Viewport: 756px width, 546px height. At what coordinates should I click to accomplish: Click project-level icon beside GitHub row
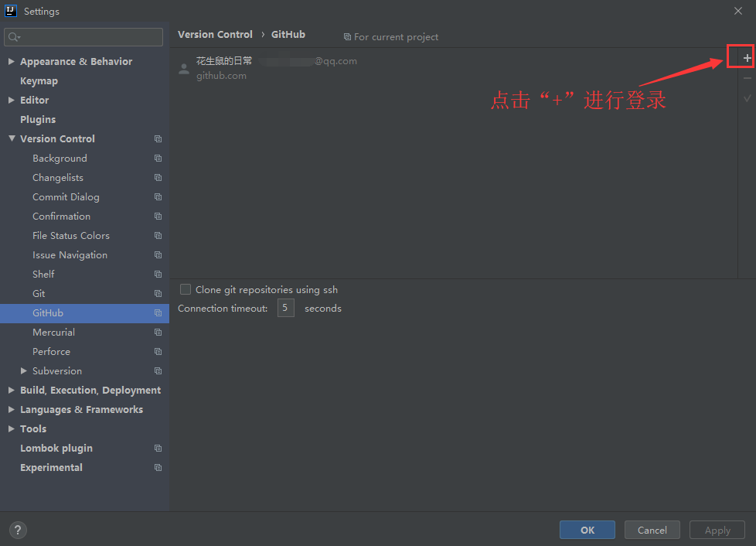158,313
